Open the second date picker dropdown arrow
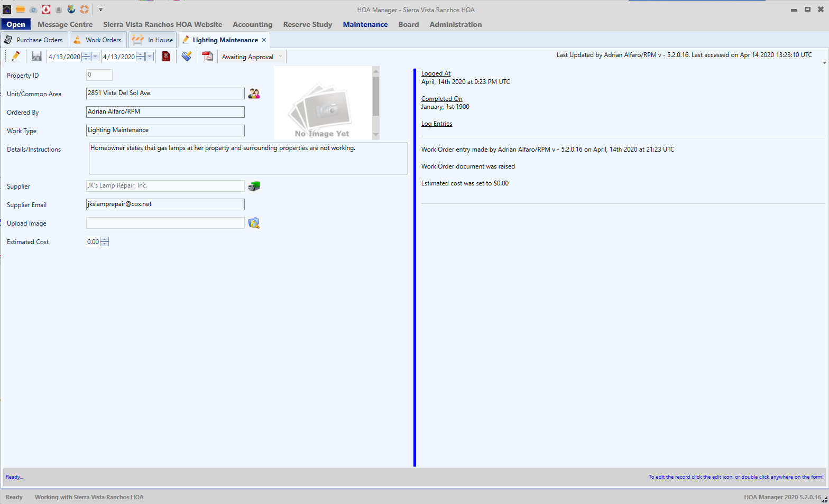829x504 pixels. (x=150, y=57)
